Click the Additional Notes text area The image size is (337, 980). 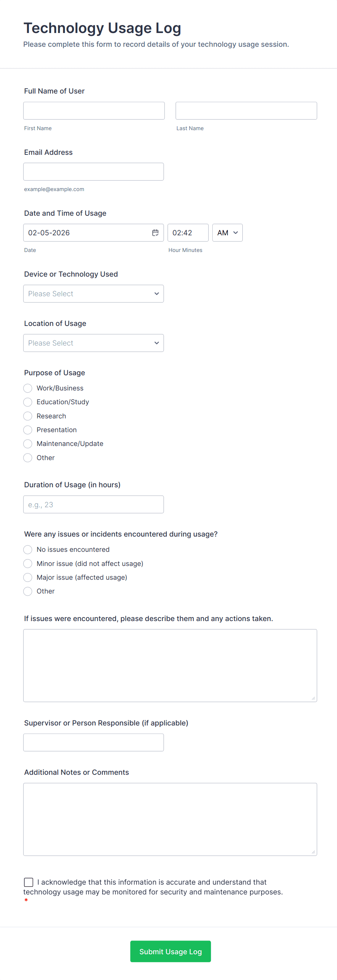pyautogui.click(x=170, y=819)
